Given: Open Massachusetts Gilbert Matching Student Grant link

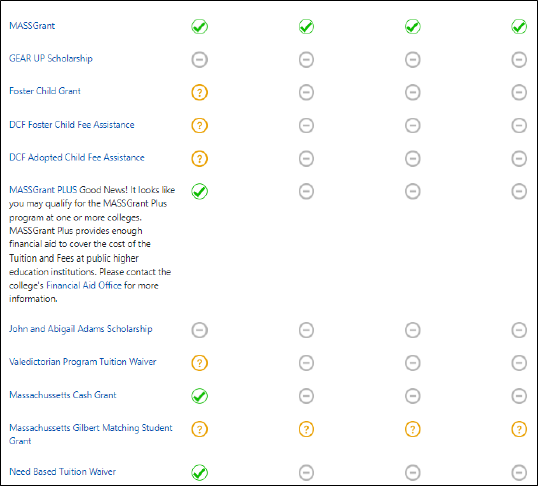Looking at the screenshot, I should coord(91,434).
